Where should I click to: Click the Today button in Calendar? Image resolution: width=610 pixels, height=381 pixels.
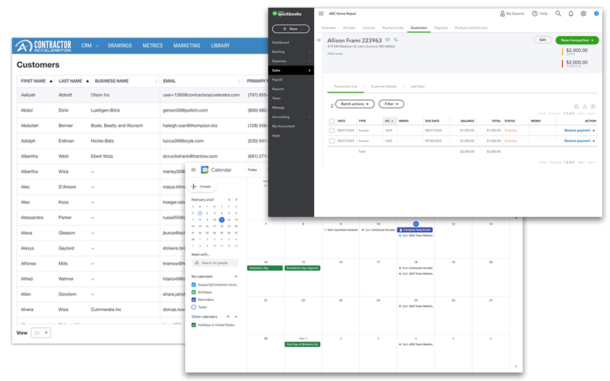[x=252, y=170]
